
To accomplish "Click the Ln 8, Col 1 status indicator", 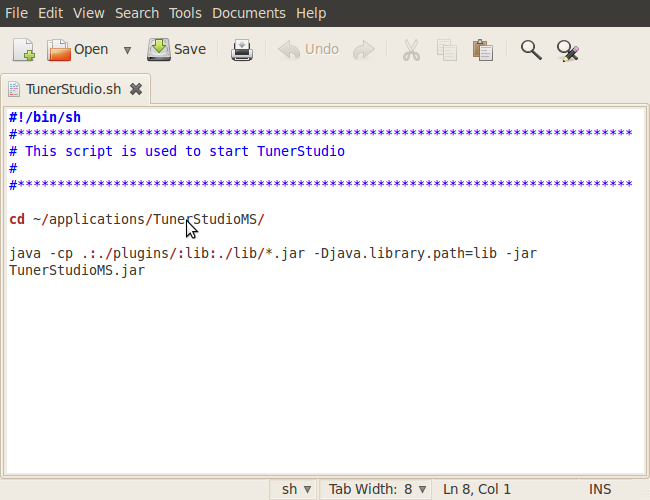I will click(x=477, y=489).
